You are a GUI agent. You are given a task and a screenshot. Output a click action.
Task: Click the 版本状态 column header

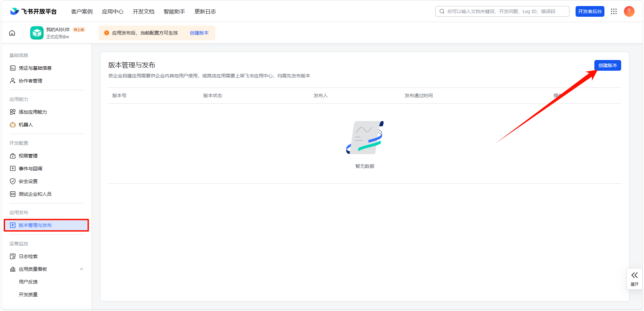pyautogui.click(x=213, y=96)
